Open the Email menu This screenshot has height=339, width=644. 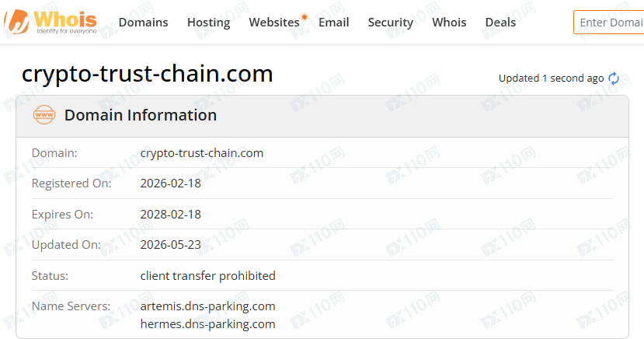coord(334,23)
